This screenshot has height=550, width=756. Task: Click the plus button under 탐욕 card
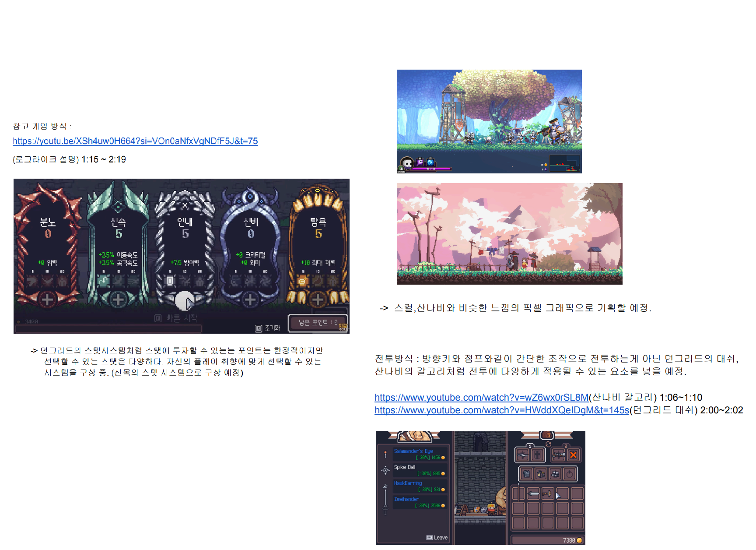point(318,300)
